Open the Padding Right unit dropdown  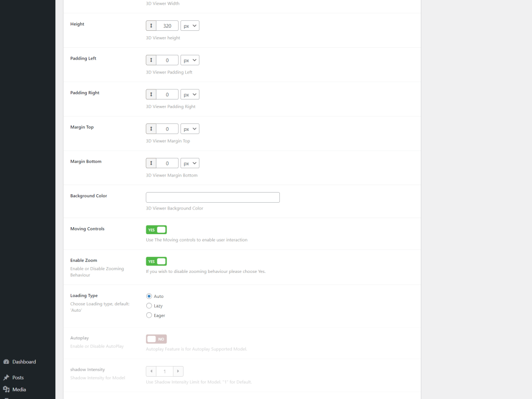pos(189,94)
